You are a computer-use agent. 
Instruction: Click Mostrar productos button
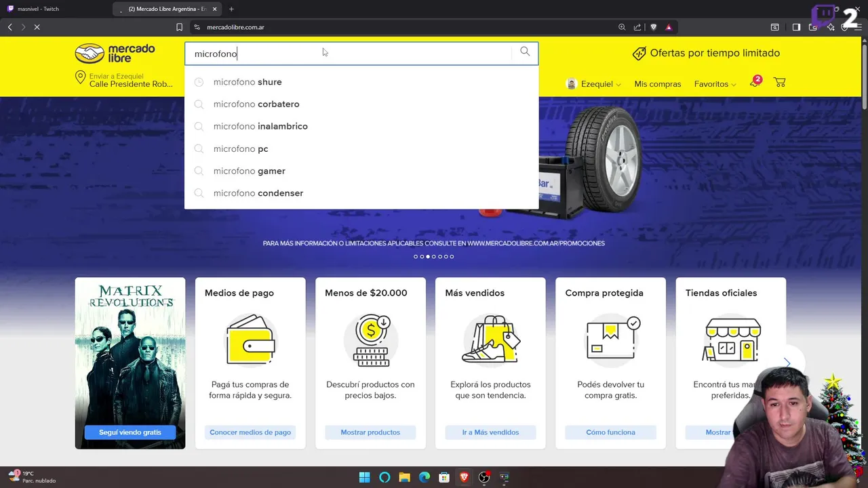pos(370,432)
